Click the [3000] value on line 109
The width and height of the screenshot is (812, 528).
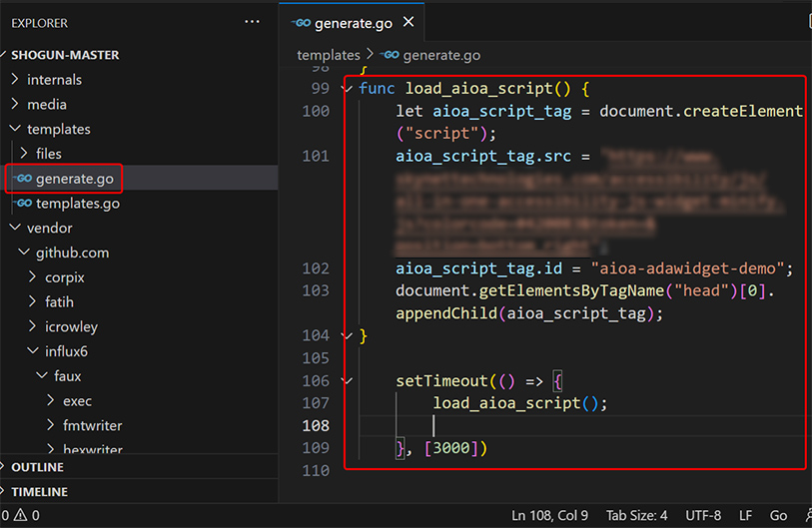pos(451,448)
